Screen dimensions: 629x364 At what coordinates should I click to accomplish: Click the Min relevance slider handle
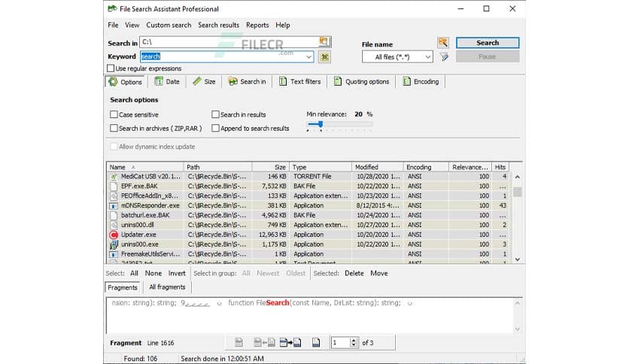[321, 124]
